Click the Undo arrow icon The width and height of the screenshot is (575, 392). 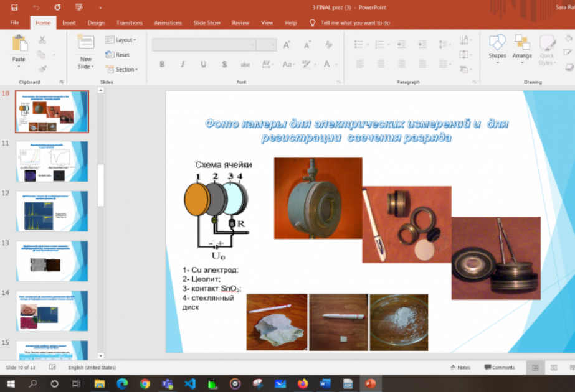36,7
